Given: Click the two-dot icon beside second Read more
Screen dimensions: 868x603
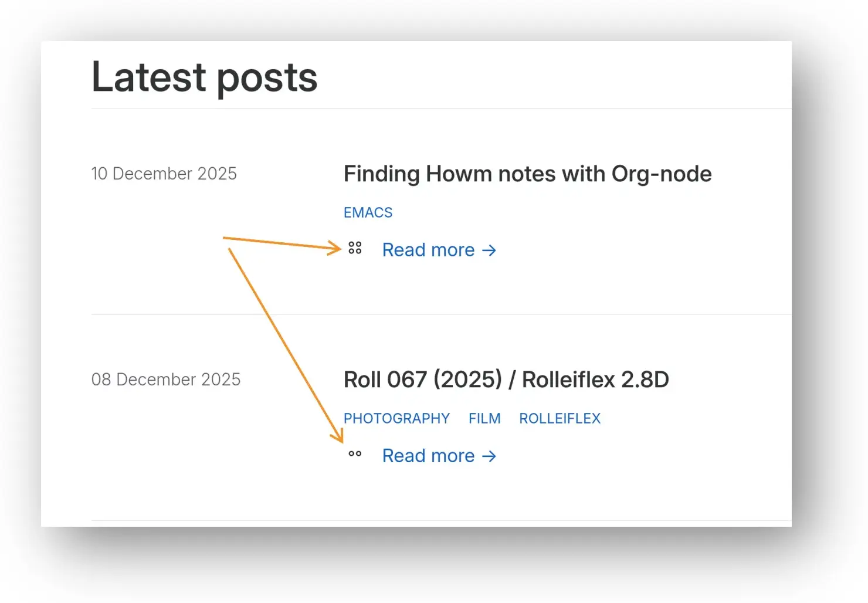Looking at the screenshot, I should click(x=354, y=455).
